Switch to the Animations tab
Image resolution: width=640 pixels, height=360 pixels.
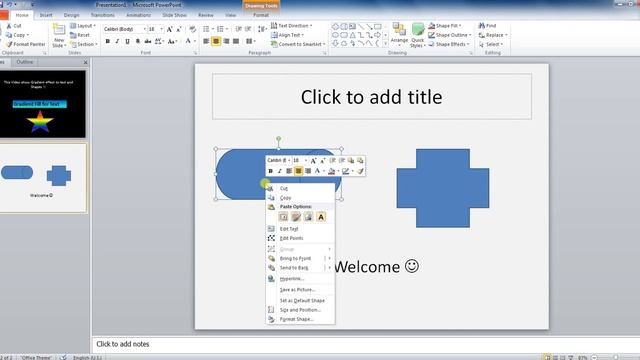pos(138,15)
